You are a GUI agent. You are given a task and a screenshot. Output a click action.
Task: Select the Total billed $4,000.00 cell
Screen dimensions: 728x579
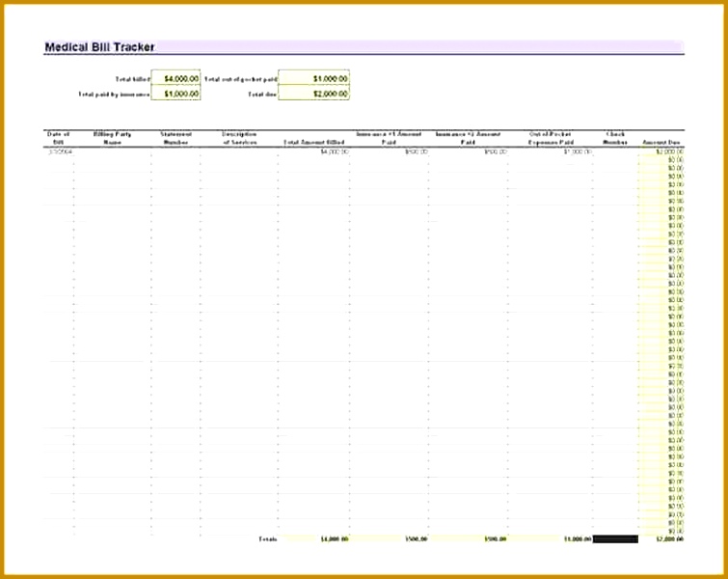tap(175, 78)
